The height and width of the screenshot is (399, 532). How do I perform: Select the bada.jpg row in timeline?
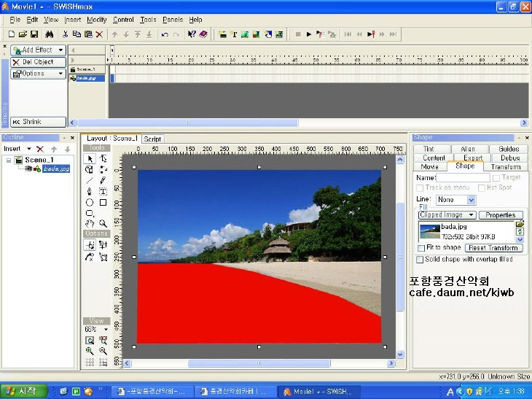pos(87,79)
